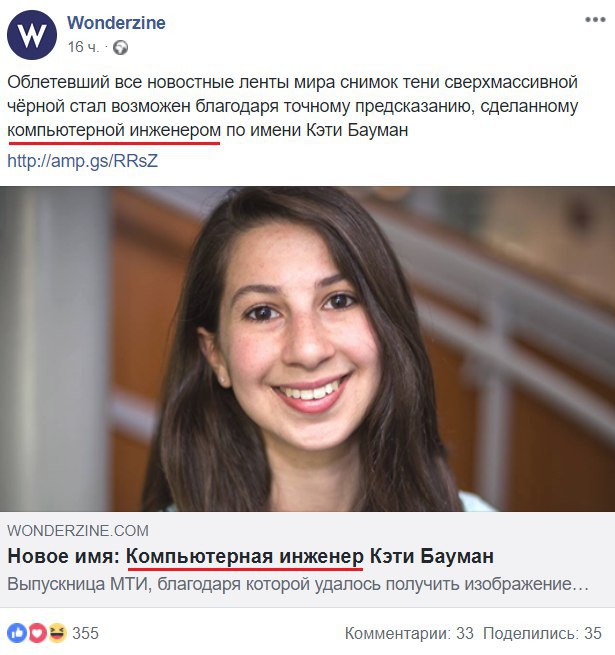Screen dimensions: 615x655
Task: Click underlined Компьютерная инженер in headline
Action: [x=245, y=556]
